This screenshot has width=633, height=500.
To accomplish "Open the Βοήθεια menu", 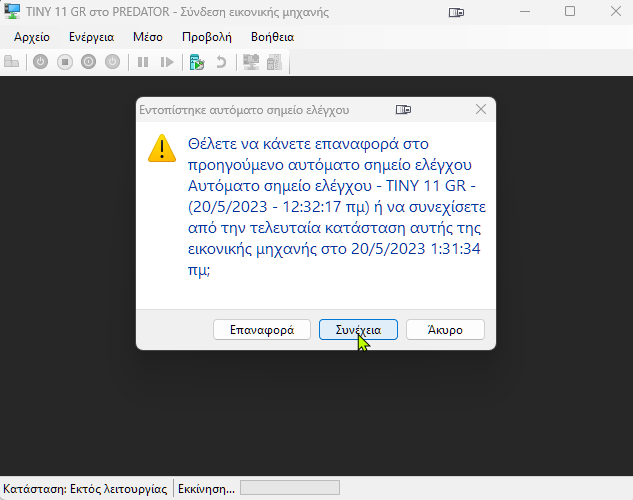I will [x=272, y=37].
